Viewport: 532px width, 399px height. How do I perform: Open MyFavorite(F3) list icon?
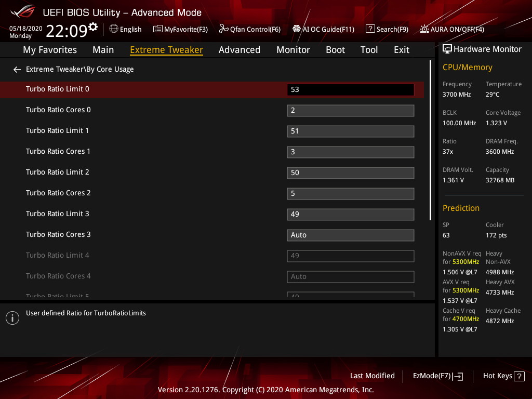coord(158,29)
